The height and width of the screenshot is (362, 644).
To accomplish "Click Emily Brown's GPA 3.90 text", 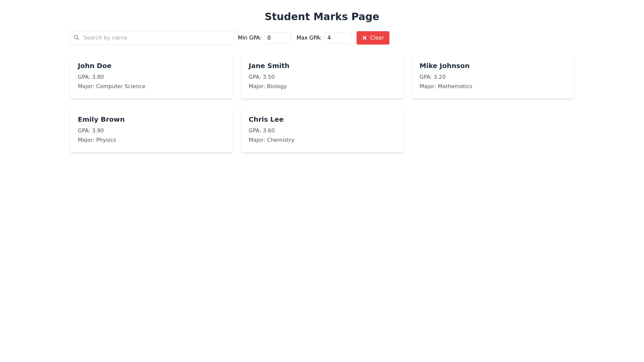I will pos(91,131).
